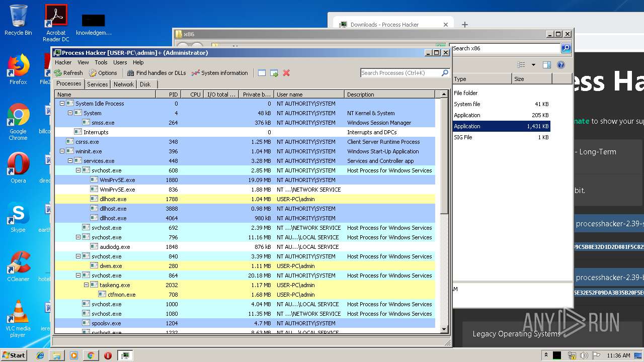Screen dimensions: 644x362
Task: Collapse svchost.exe PID 864 node
Action: point(78,276)
